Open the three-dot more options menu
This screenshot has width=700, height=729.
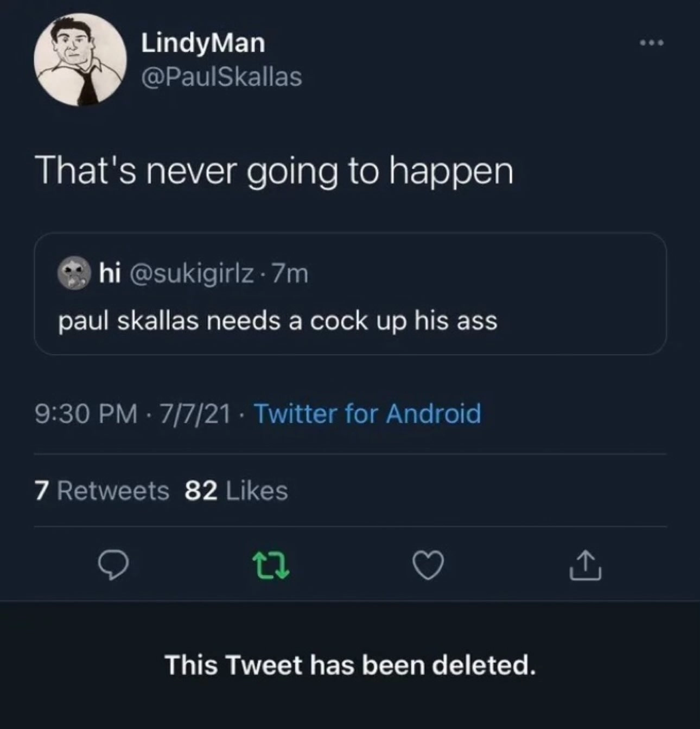651,42
